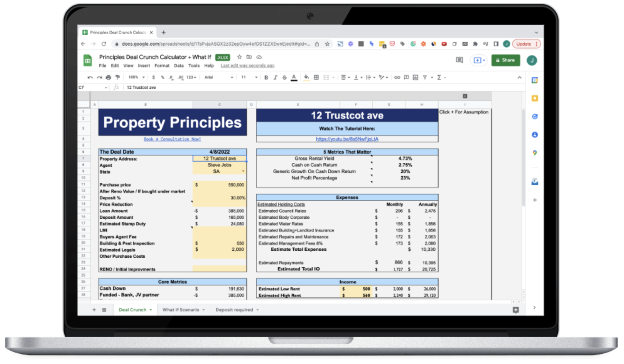Click the Book A Consultation Now link
Image resolution: width=624 pixels, height=364 pixels.
[x=172, y=139]
